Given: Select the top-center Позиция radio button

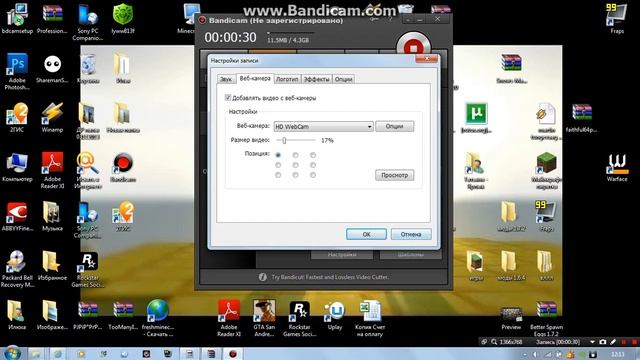Looking at the screenshot, I should [x=296, y=155].
